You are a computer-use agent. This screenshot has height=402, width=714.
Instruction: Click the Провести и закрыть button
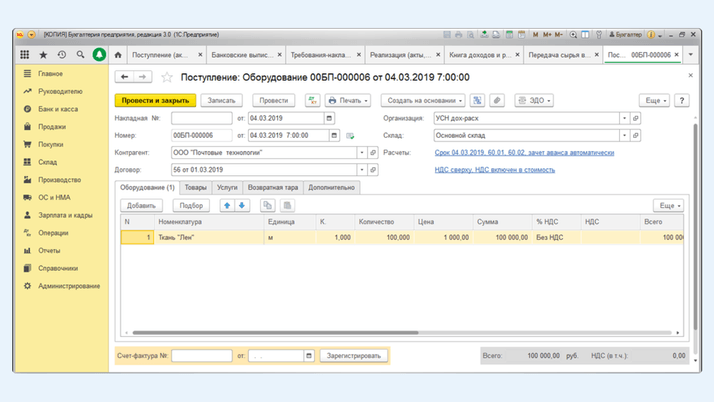tap(155, 101)
